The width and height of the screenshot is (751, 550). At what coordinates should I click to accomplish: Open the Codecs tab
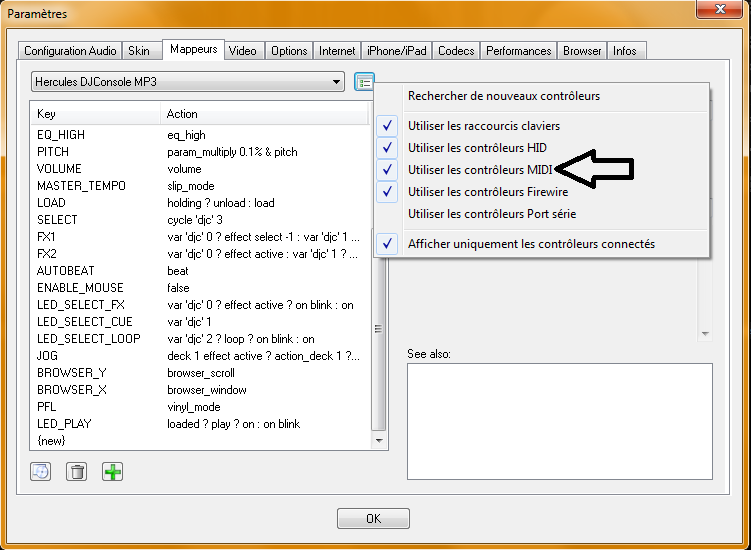point(456,51)
